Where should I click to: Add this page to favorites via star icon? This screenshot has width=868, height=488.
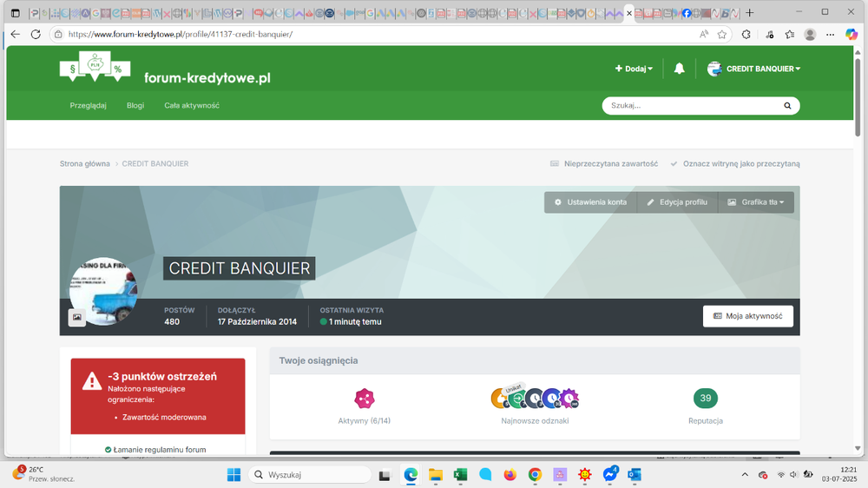coord(722,35)
